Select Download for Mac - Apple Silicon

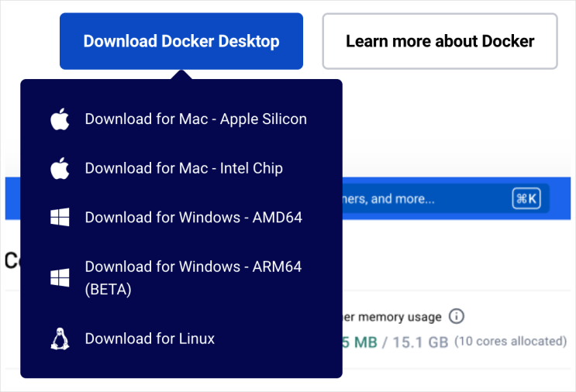tap(195, 119)
